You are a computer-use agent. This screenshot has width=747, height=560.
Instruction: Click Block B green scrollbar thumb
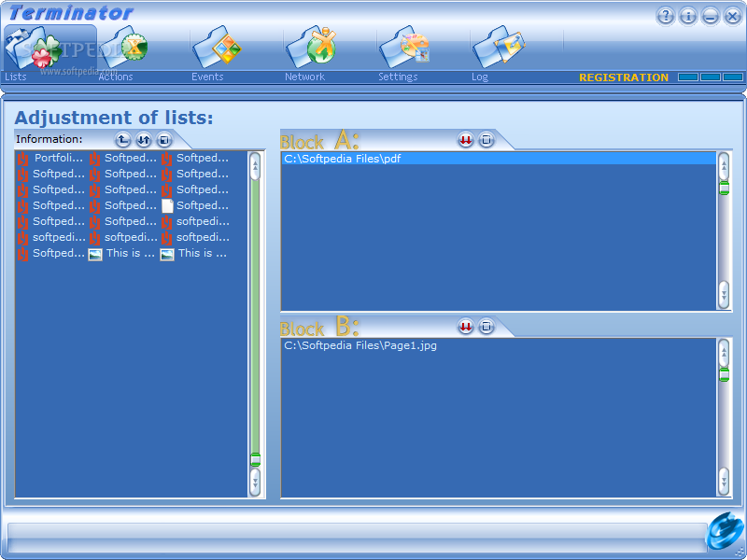coord(725,375)
